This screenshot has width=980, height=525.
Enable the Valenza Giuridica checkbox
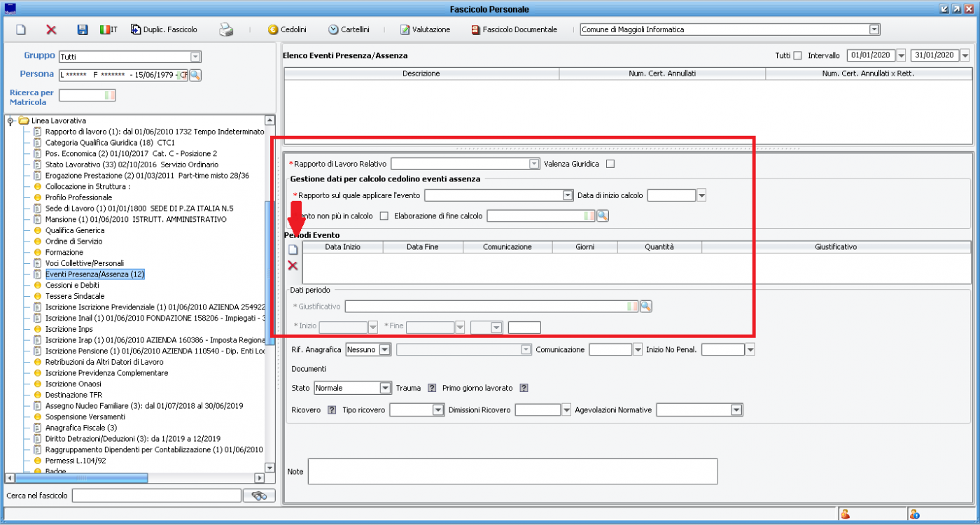pos(610,164)
